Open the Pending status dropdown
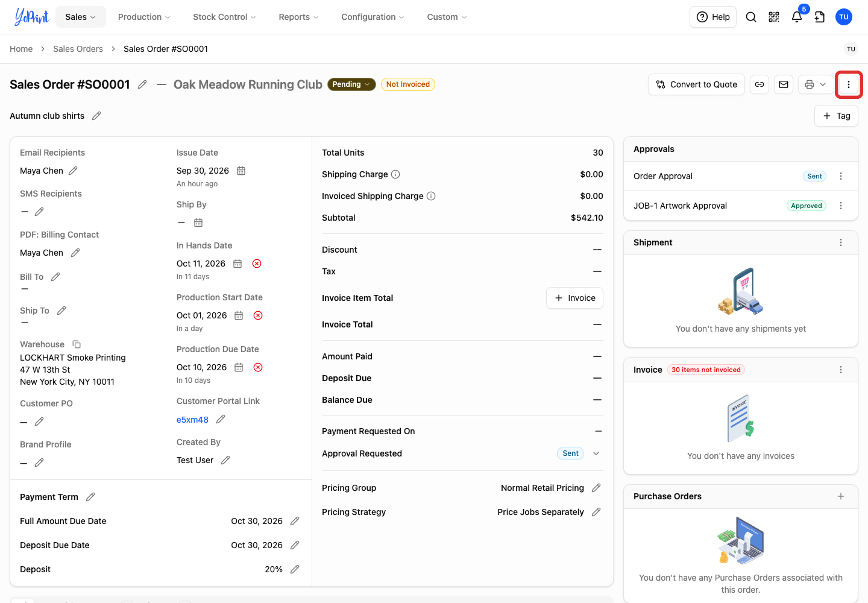This screenshot has width=868, height=603. coord(351,84)
